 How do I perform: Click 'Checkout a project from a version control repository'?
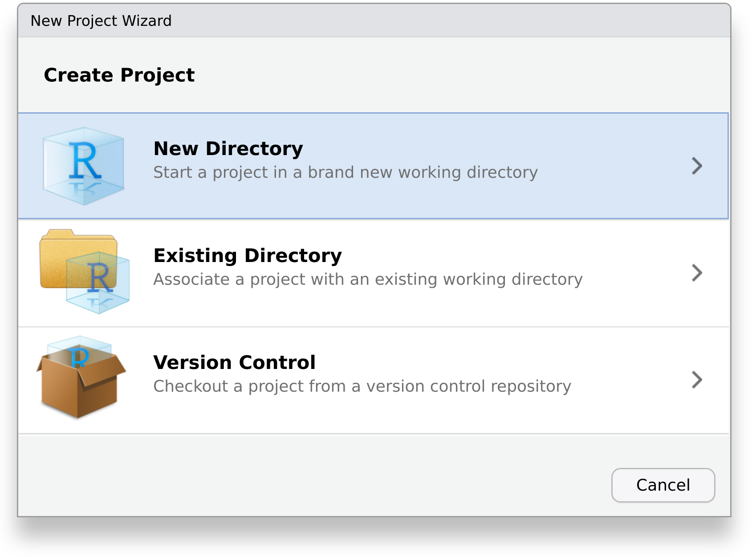362,386
